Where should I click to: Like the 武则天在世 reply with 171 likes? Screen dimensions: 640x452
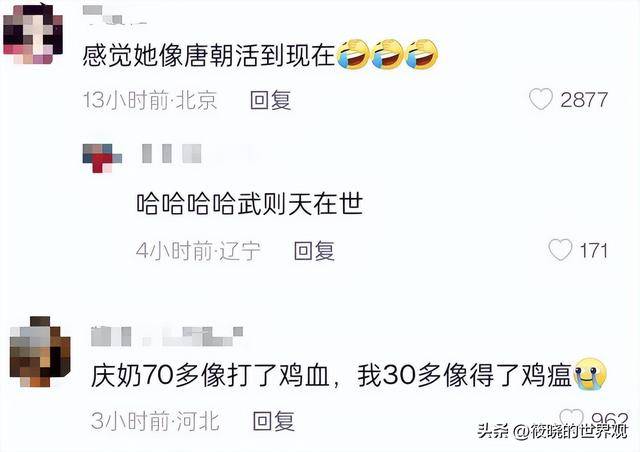coord(560,249)
